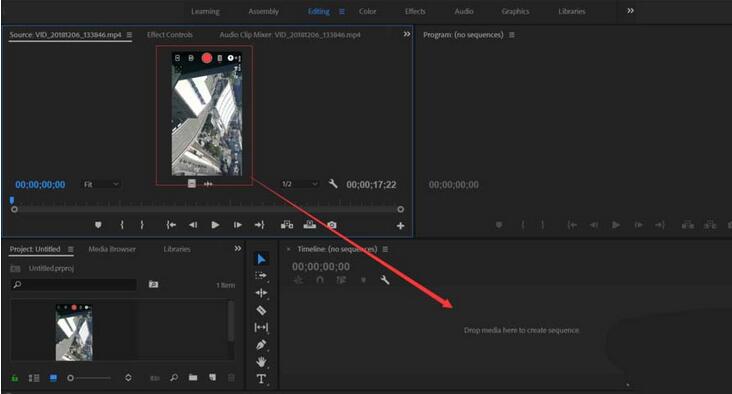Screen dimensions: 732x394
Task: Click the Insert button in Source monitor
Action: tap(287, 225)
